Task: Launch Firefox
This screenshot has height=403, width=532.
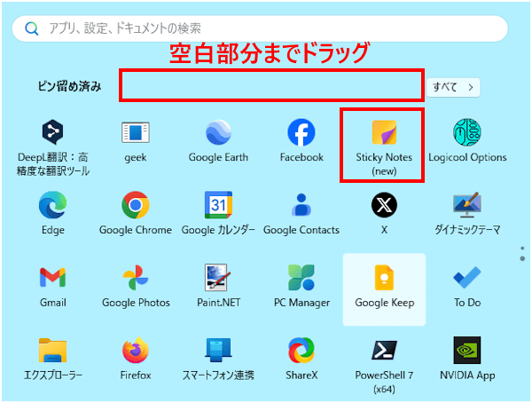Action: point(136,359)
